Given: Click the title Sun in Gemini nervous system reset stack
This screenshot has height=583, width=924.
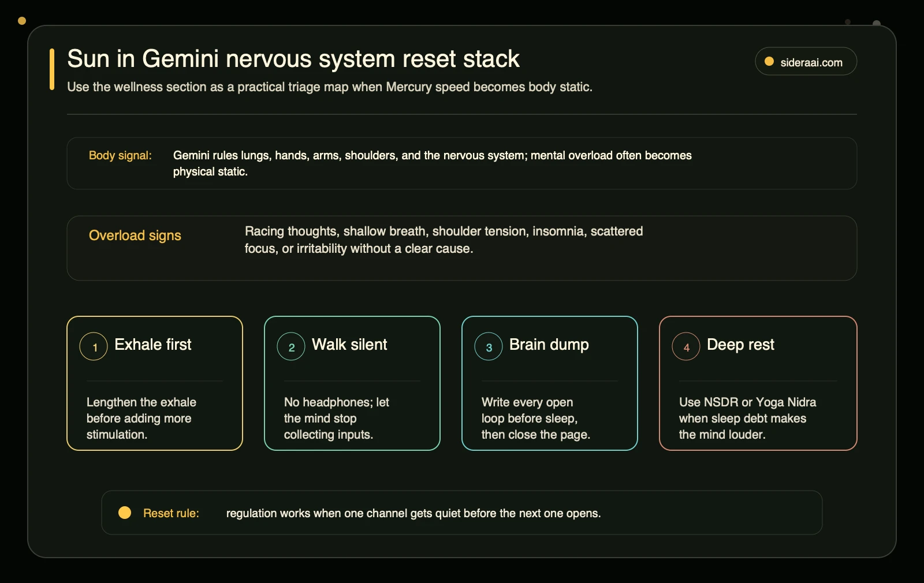Looking at the screenshot, I should click(293, 59).
